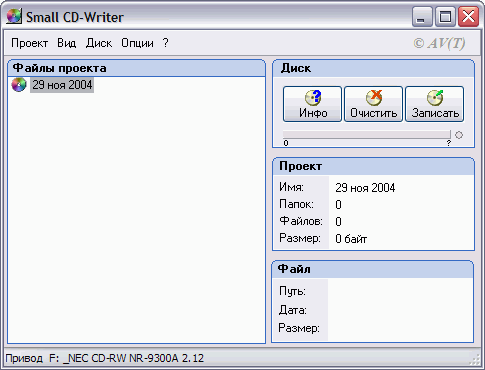Viewport: 485px width, 370px height.
Task: Click the Очистить erase disc button
Action: (373, 104)
